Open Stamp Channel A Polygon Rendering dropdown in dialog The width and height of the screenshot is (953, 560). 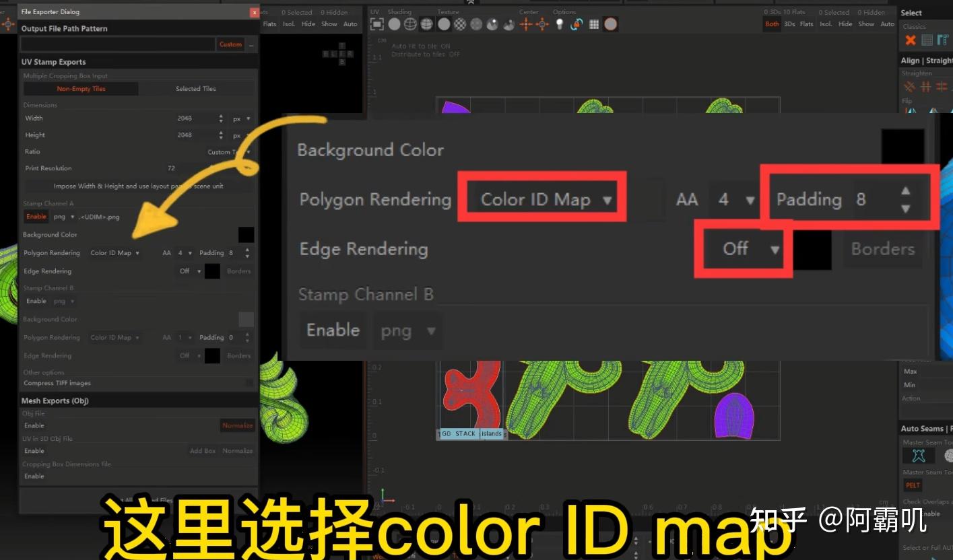[115, 253]
